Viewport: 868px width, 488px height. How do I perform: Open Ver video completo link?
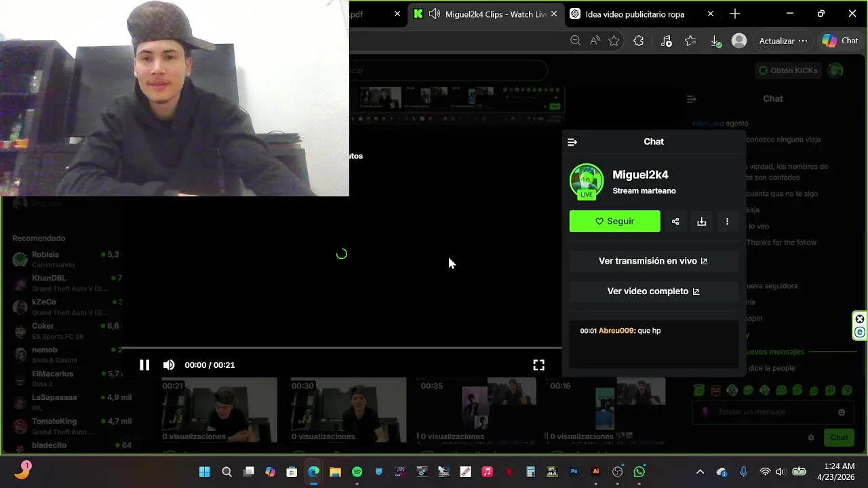click(x=654, y=291)
